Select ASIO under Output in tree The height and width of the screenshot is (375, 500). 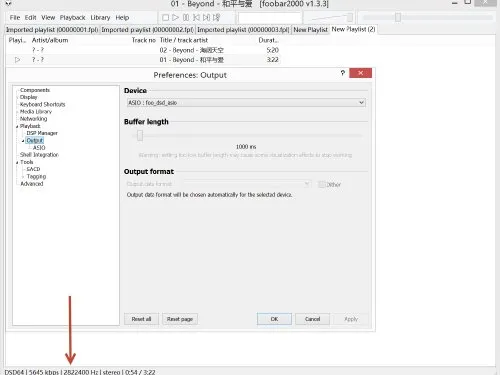tap(39, 148)
